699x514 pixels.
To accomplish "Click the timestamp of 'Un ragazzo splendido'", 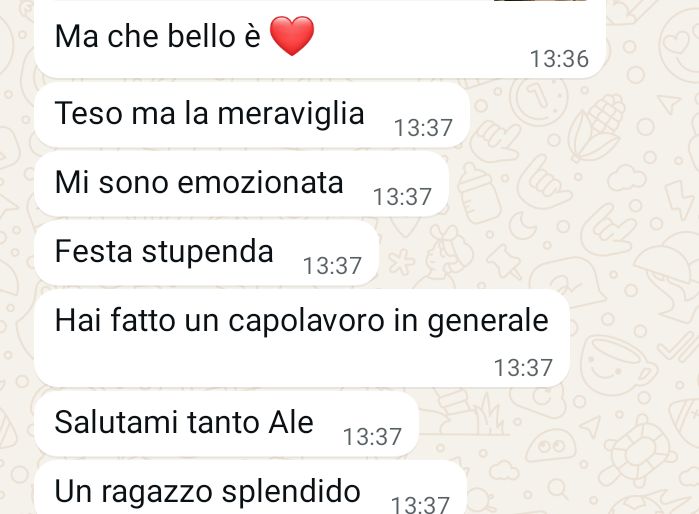I will point(420,505).
